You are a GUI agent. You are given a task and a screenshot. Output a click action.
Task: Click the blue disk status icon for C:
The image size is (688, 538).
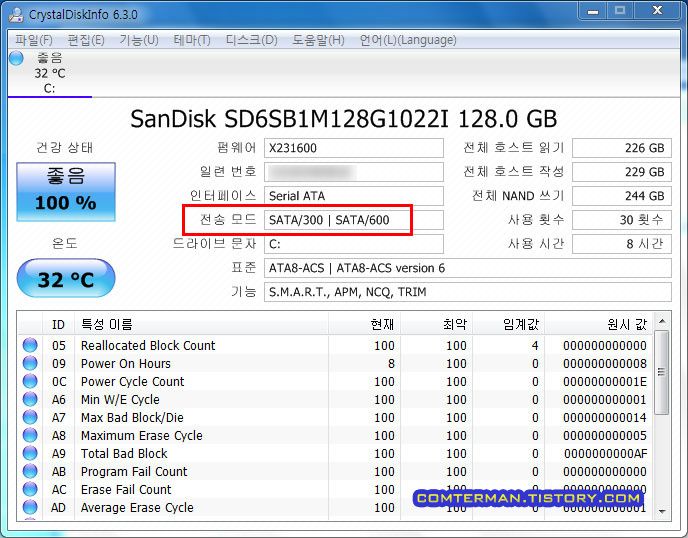[x=16, y=58]
